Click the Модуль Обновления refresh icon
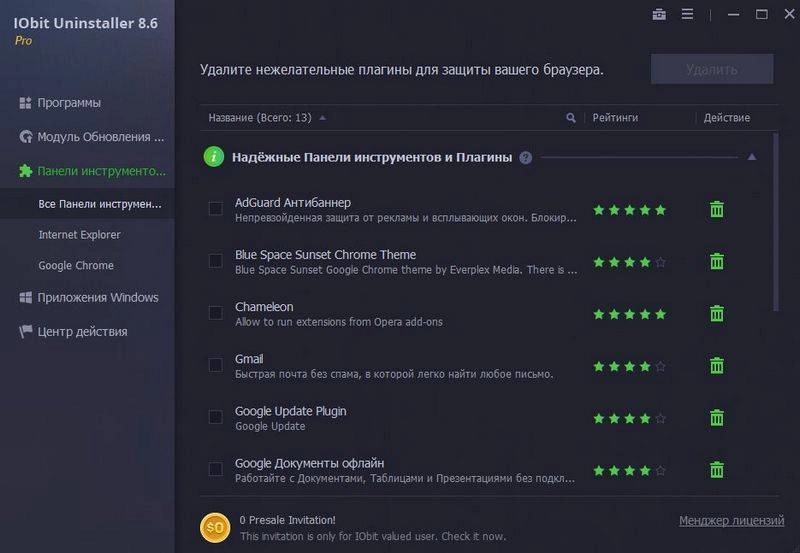 point(25,137)
